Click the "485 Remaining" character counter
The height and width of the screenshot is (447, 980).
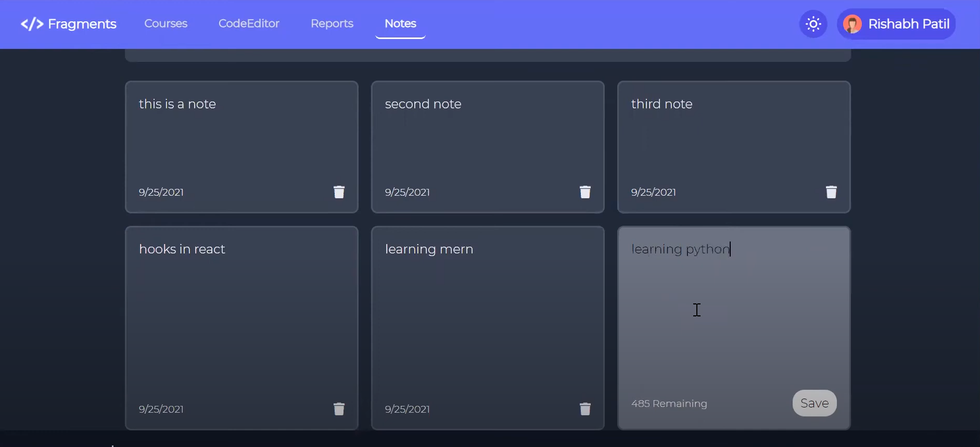669,404
